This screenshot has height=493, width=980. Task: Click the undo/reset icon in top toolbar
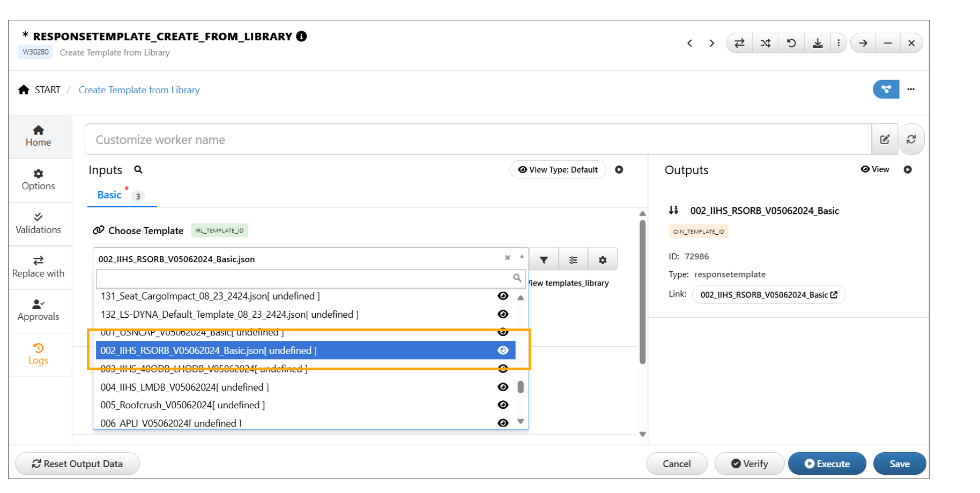point(791,43)
